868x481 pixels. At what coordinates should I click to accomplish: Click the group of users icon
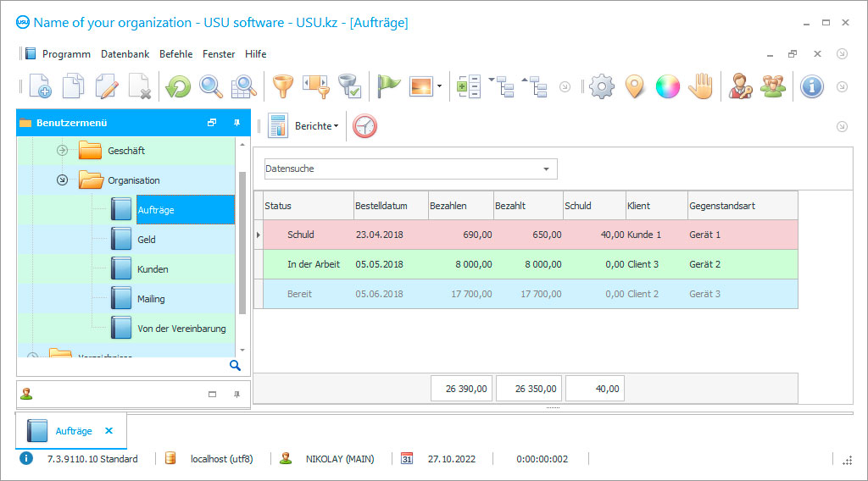coord(773,86)
